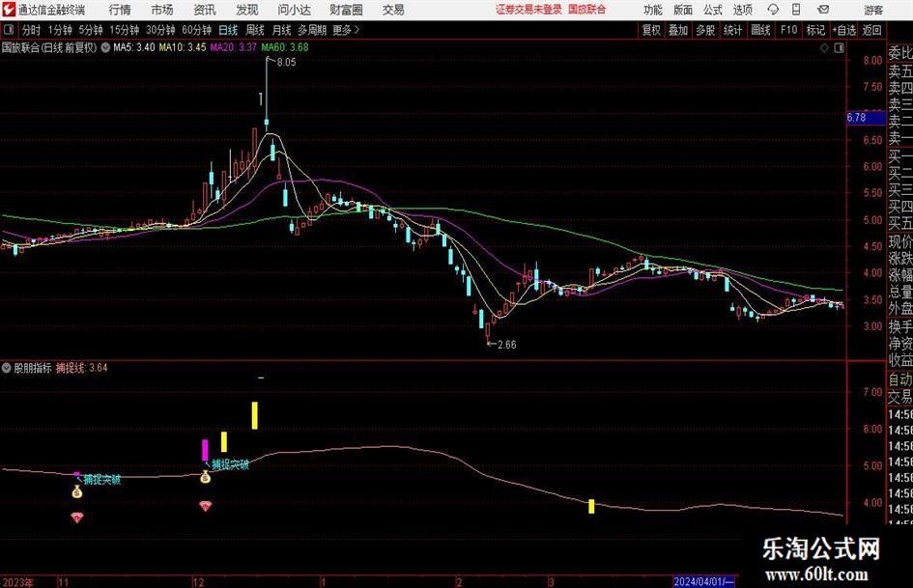This screenshot has height=588, width=913.
Task: Click the 8.05 high price label
Action: (x=286, y=63)
